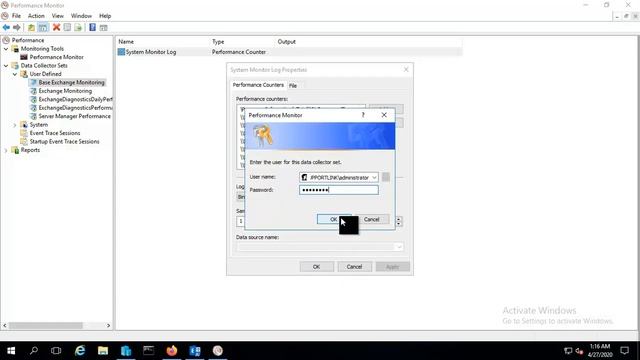Open the blue Help toolbar icon
Viewport: 640px width, 360px height.
[93, 27]
